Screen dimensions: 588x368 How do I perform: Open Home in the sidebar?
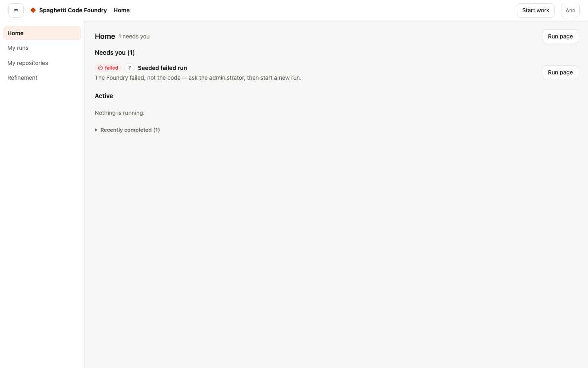42,33
